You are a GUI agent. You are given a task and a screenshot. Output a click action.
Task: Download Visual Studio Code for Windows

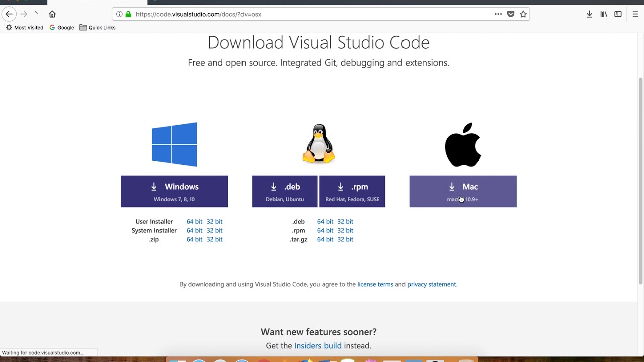[174, 192]
